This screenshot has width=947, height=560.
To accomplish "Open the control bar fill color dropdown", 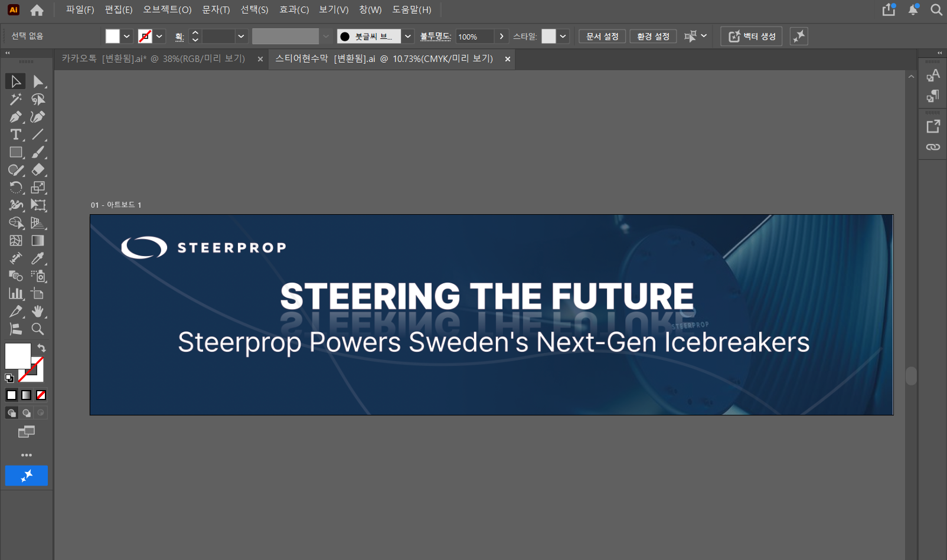I will (126, 37).
